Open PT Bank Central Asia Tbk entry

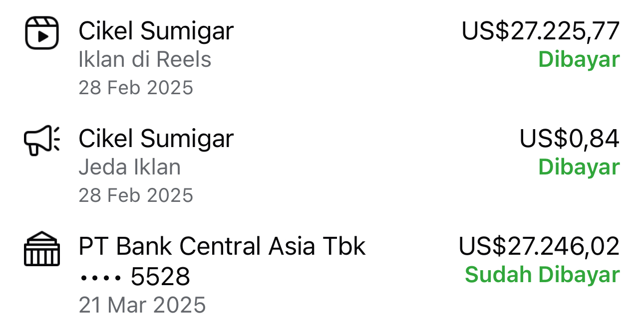tap(222, 246)
